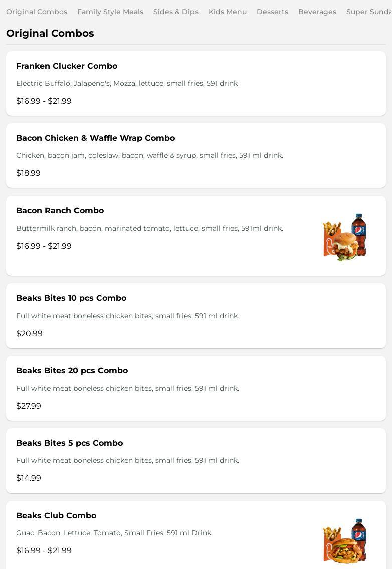Click the $18.99 price of waffle wrap

coord(28,173)
